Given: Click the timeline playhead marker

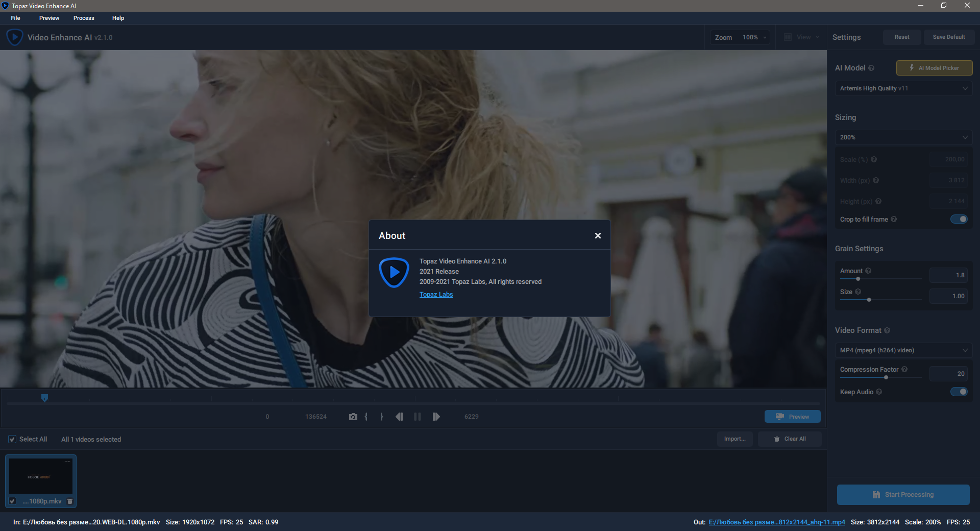Looking at the screenshot, I should (44, 398).
